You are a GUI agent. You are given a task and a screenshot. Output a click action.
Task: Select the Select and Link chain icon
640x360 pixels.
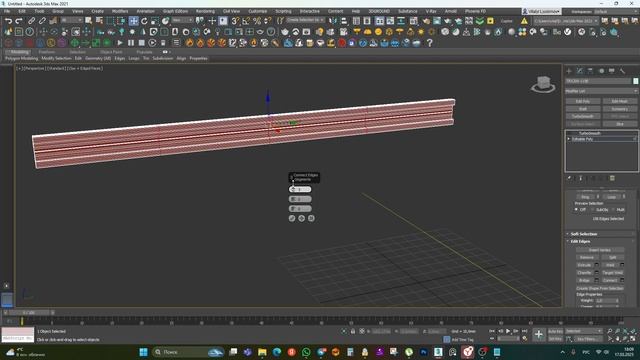(x=31, y=21)
